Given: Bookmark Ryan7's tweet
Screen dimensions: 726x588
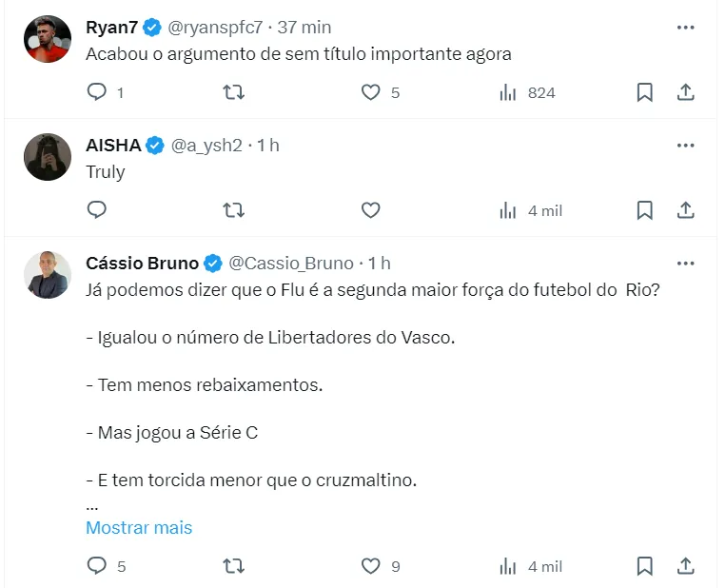Looking at the screenshot, I should click(644, 92).
